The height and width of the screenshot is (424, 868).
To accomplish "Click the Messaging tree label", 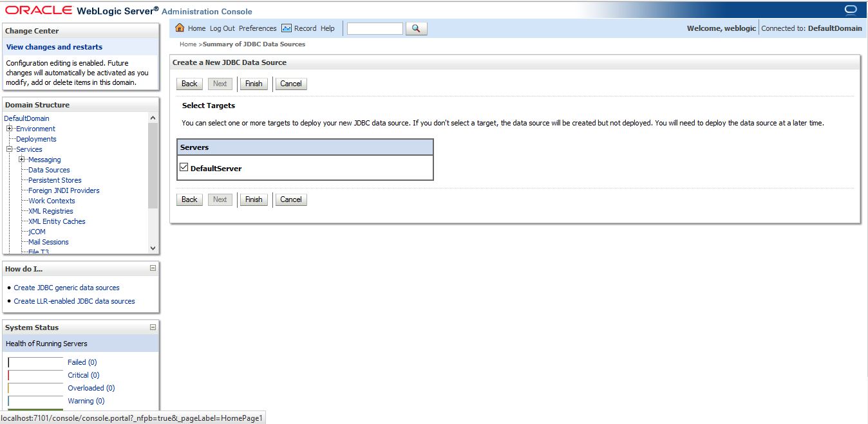I will [44, 160].
